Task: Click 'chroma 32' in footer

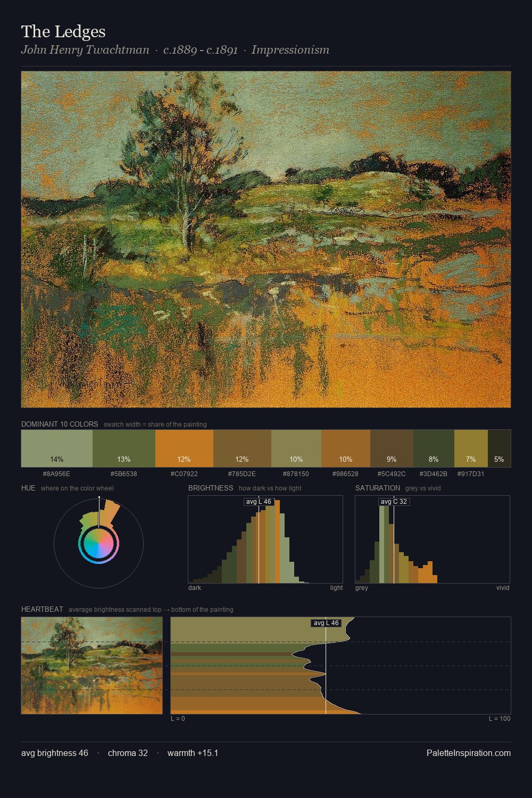Action: click(128, 753)
